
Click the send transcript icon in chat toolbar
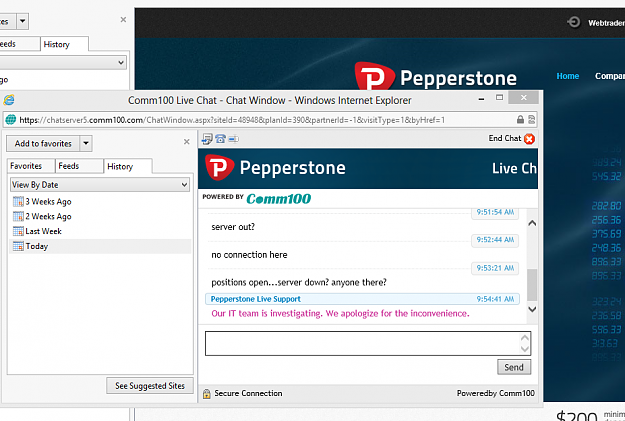coord(207,139)
